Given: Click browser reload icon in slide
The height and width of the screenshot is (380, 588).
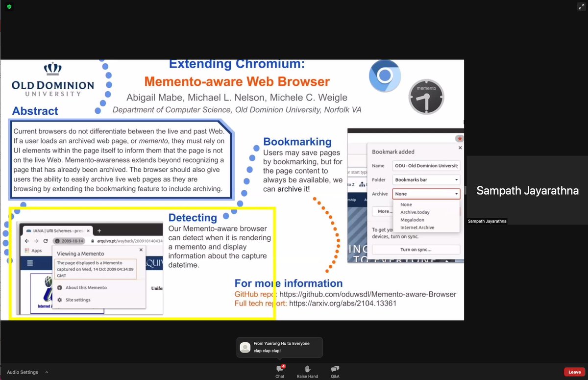Looking at the screenshot, I should [46, 241].
